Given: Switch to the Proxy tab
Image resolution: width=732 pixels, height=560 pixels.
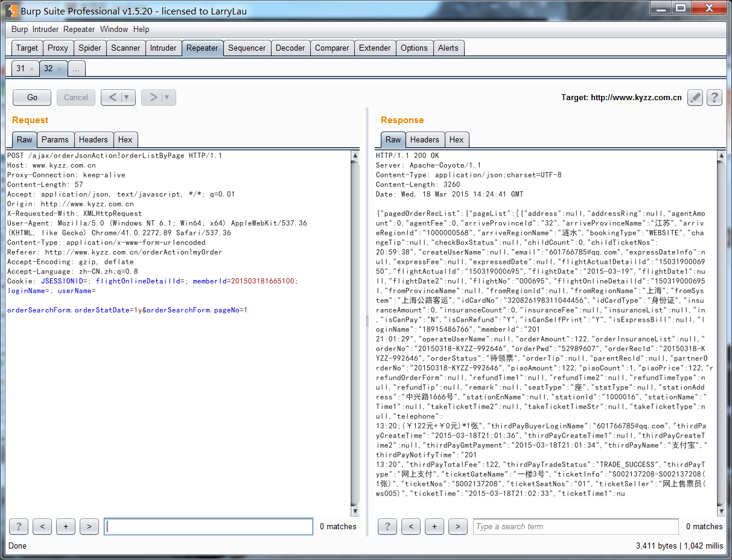Looking at the screenshot, I should coord(58,48).
